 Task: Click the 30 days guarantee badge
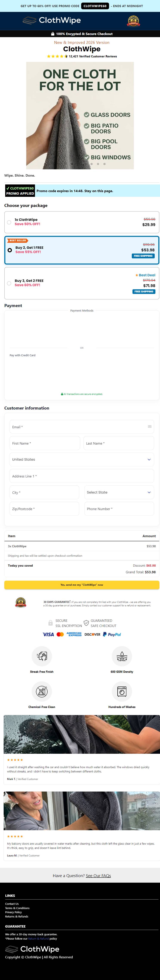(21, 603)
